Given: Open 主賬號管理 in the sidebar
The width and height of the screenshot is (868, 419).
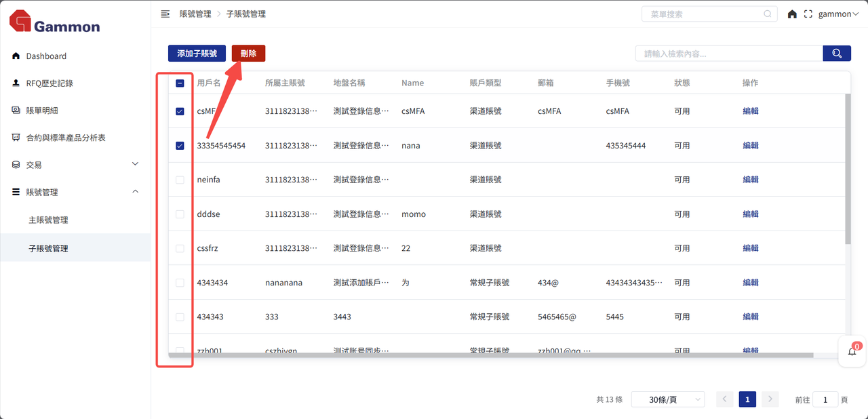Looking at the screenshot, I should pos(48,220).
